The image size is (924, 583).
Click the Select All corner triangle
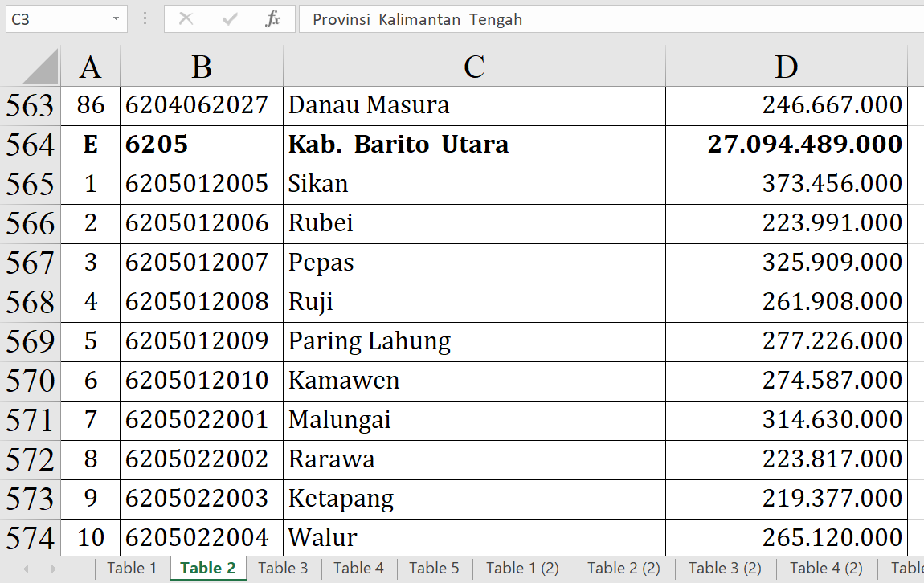40,67
